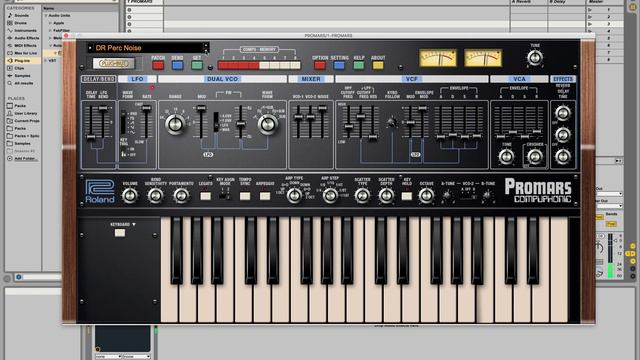The width and height of the screenshot is (640, 360).
Task: Click the VCA Tone knob
Action: [507, 156]
